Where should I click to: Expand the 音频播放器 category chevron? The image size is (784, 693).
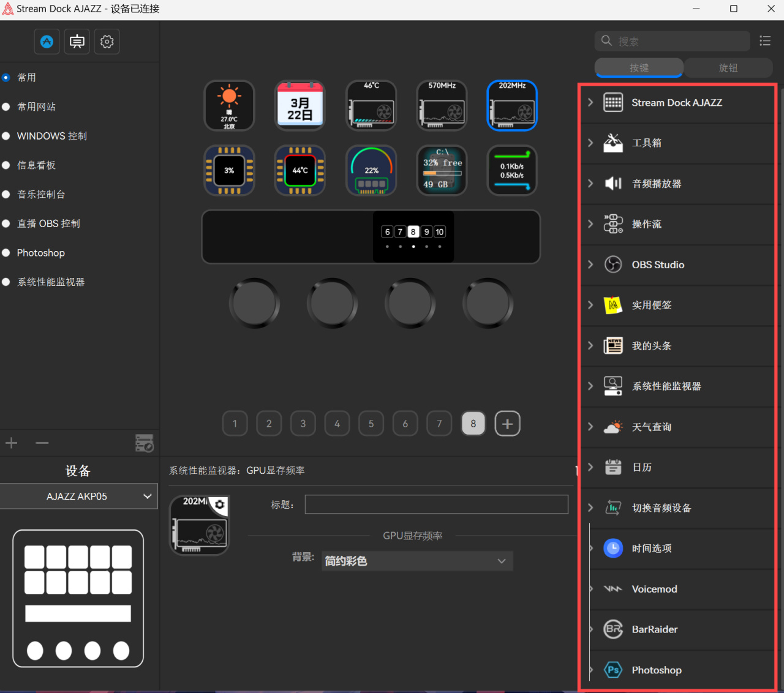pyautogui.click(x=590, y=183)
